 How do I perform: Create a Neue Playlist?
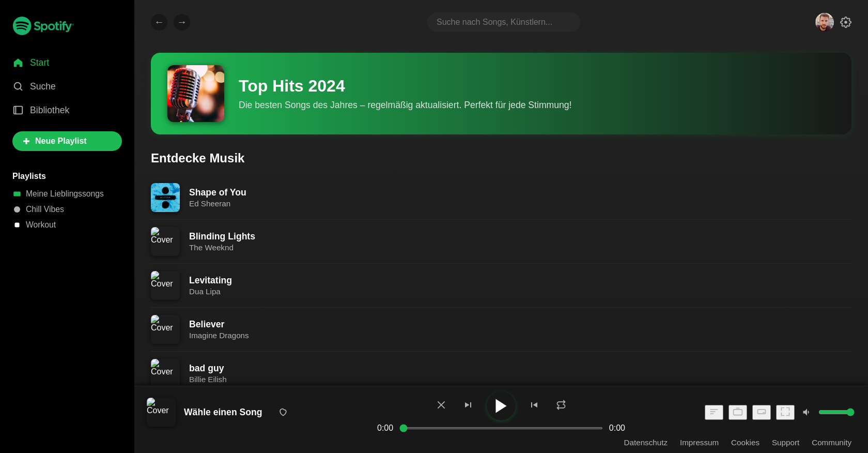click(x=67, y=141)
